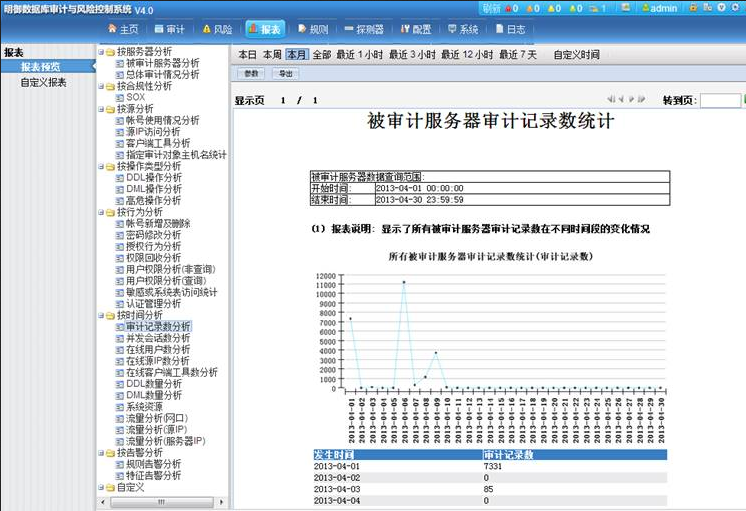Click the 参数 parameters button
746x511 pixels.
pos(251,74)
